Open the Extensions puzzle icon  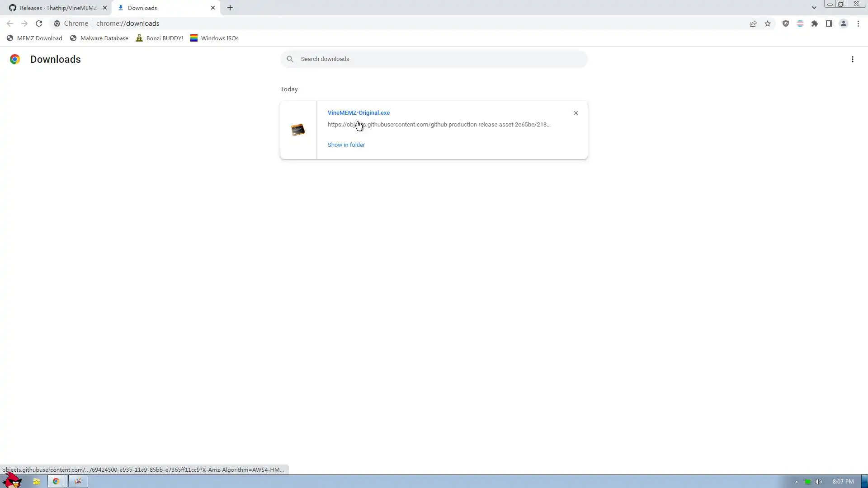tap(815, 23)
